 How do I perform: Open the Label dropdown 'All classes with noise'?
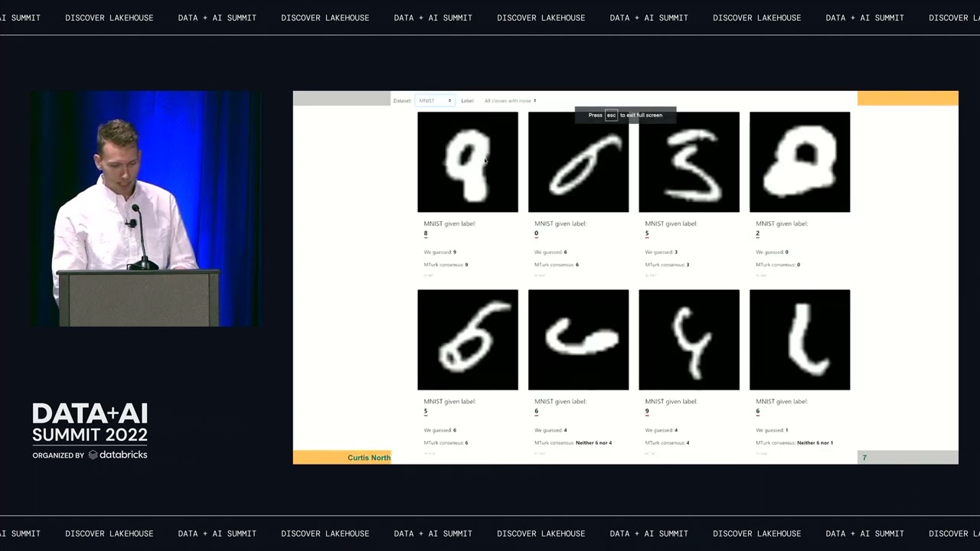(x=510, y=100)
